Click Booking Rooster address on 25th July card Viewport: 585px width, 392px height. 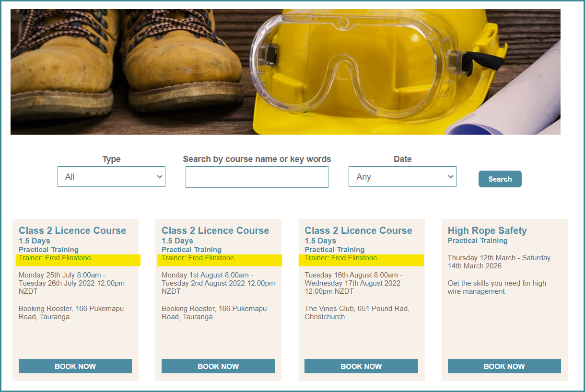point(71,312)
